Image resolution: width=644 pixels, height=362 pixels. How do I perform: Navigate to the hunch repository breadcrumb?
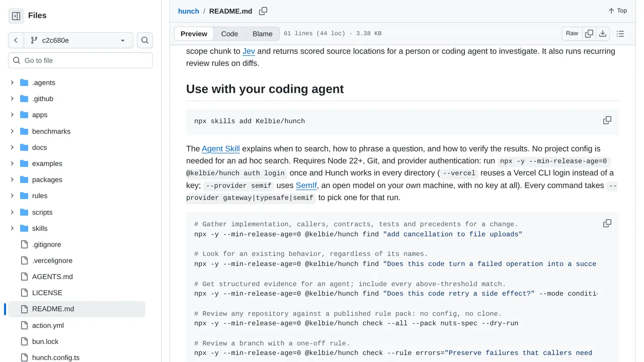(189, 11)
